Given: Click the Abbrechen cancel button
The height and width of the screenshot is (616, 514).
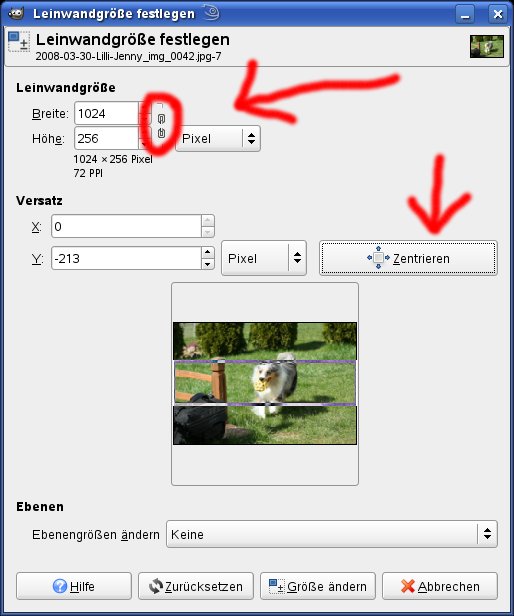Looking at the screenshot, I should pos(440,586).
